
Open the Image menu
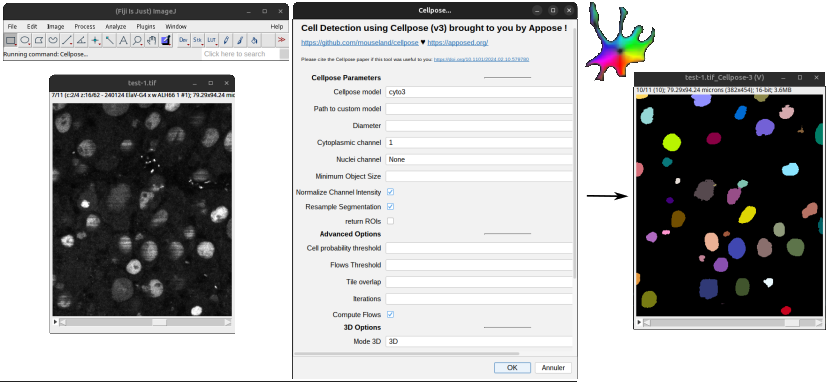[55, 26]
